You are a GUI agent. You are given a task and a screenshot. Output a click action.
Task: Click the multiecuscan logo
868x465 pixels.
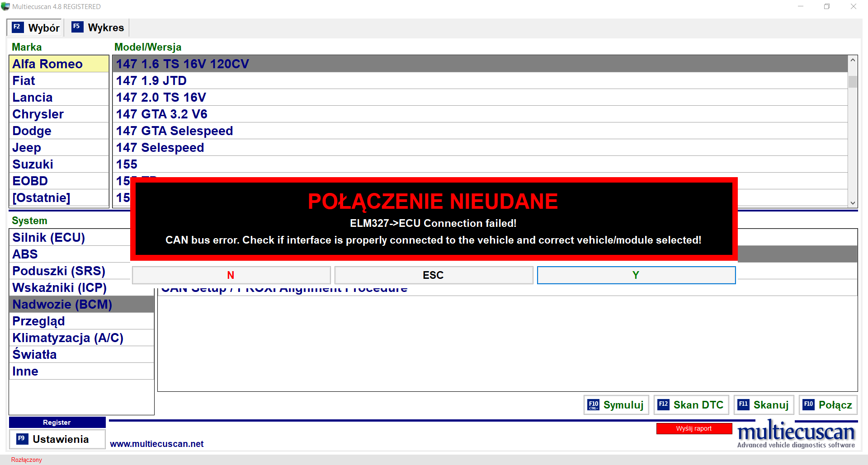point(796,434)
